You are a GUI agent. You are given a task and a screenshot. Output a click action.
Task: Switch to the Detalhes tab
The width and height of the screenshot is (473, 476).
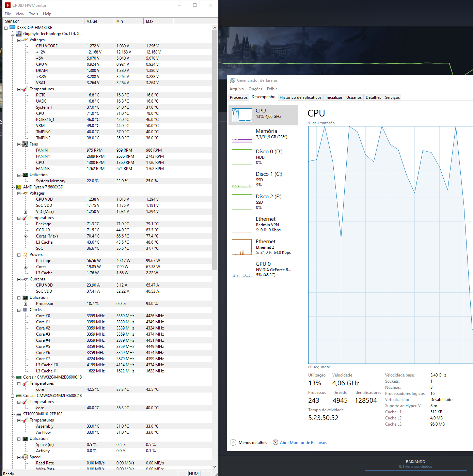coord(373,97)
